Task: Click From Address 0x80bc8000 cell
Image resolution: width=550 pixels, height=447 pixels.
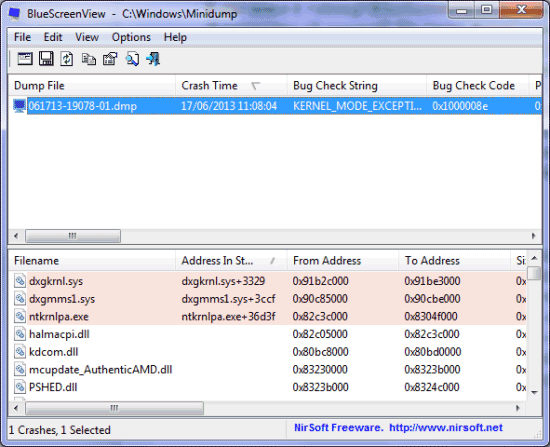Action: point(321,352)
